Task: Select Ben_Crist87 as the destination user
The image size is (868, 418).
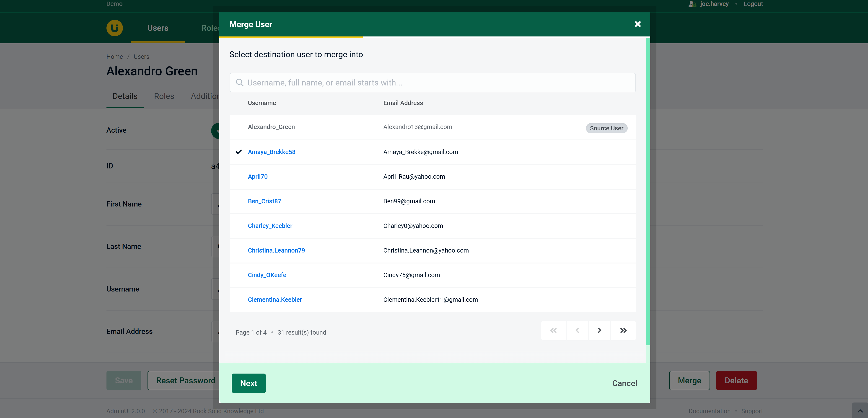Action: pos(264,201)
